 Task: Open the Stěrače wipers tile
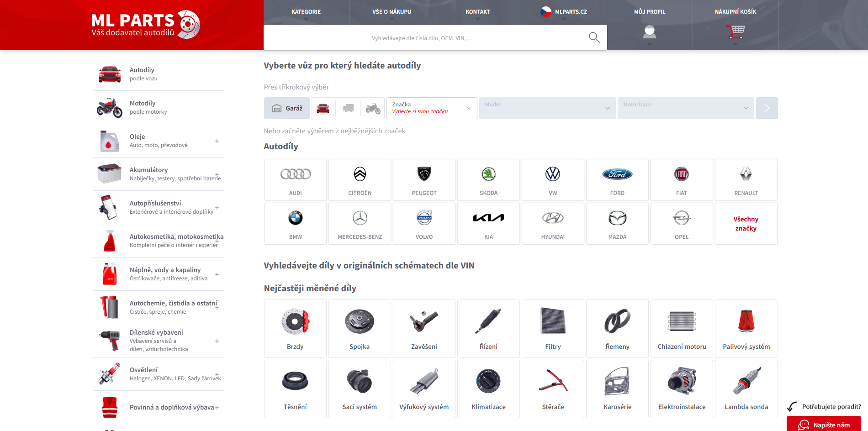(553, 389)
